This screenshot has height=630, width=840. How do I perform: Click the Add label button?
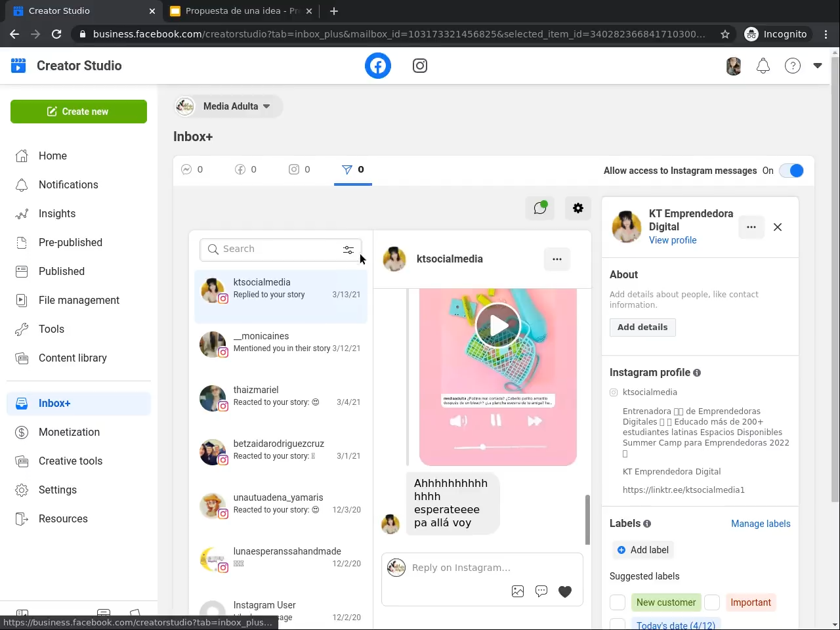click(643, 550)
